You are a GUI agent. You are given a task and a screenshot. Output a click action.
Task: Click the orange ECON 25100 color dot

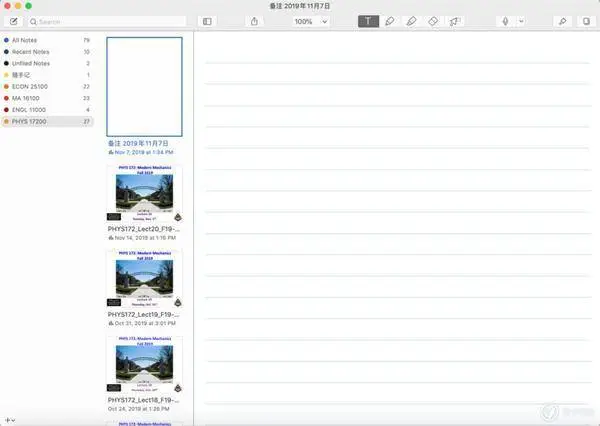point(6,87)
